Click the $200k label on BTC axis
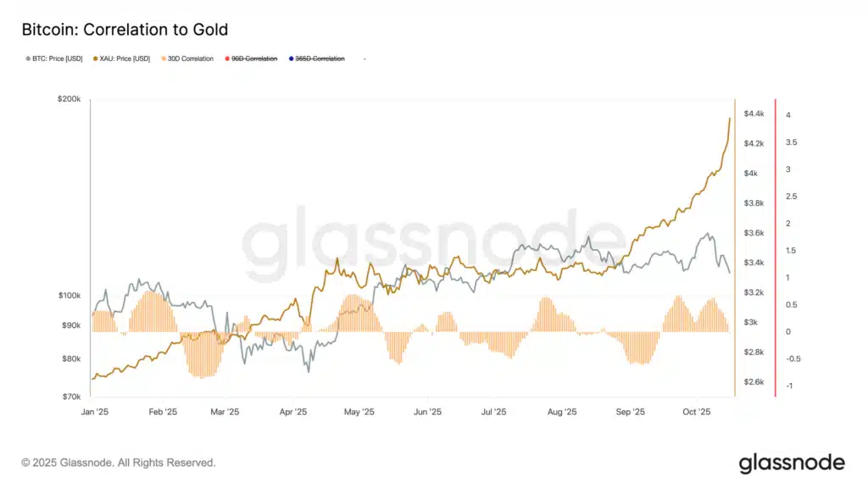 tap(68, 100)
